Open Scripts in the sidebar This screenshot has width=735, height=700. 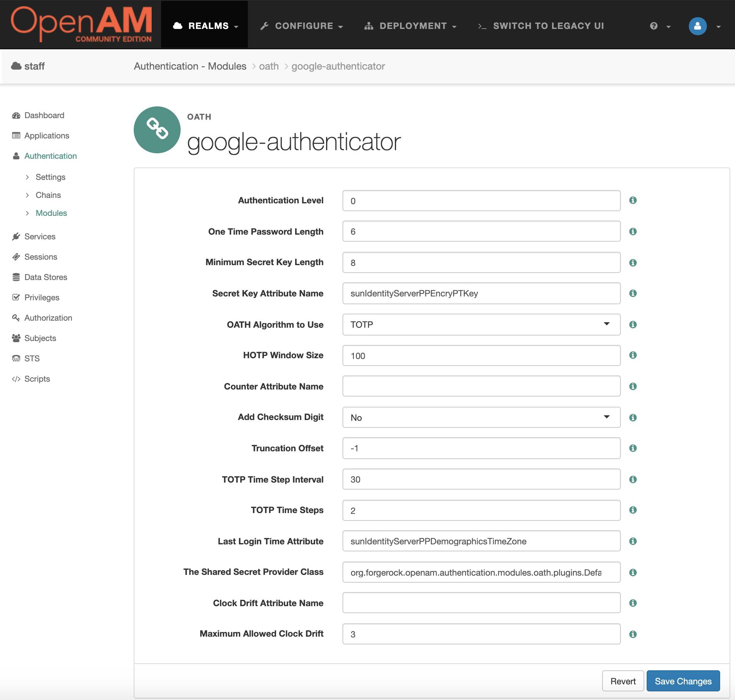(x=31, y=379)
